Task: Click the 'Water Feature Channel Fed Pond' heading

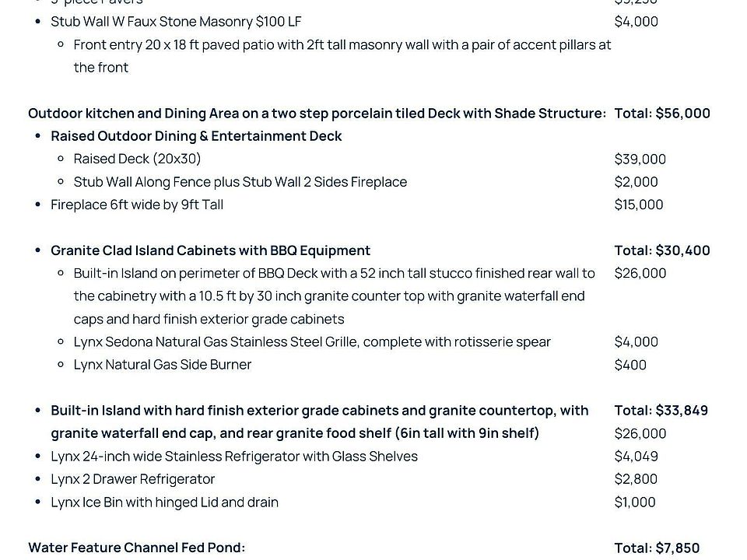Action: coord(136,548)
